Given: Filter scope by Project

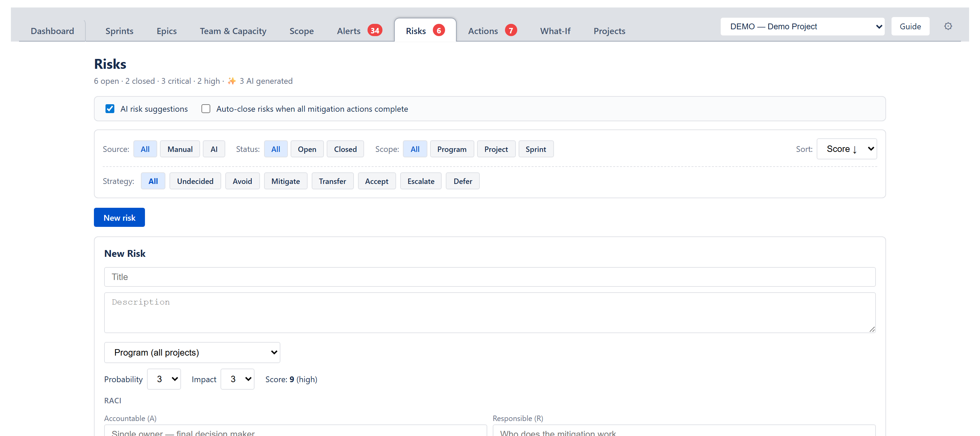Looking at the screenshot, I should 496,149.
